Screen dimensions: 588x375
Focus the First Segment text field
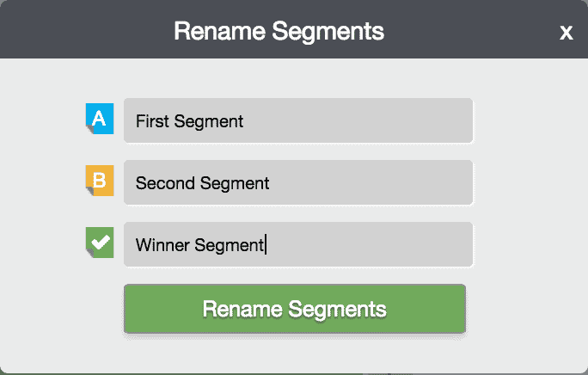click(x=297, y=120)
